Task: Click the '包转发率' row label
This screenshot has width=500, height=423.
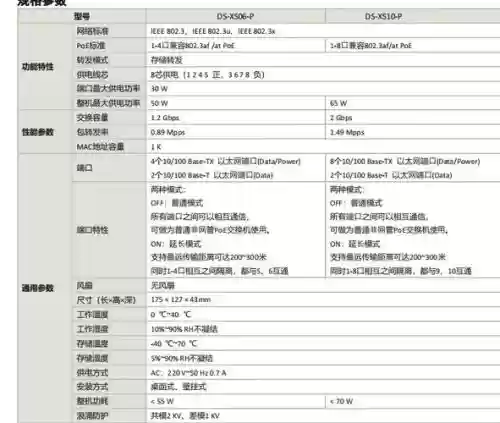Action: (92, 132)
